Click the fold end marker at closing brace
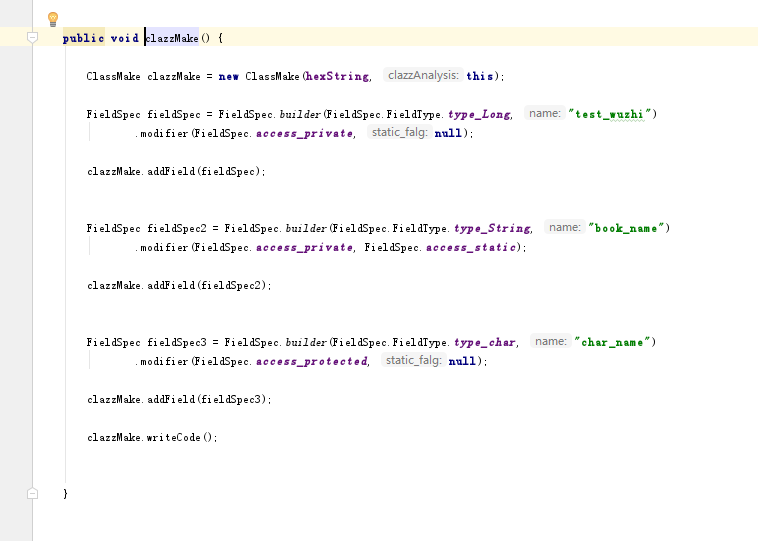 32,493
